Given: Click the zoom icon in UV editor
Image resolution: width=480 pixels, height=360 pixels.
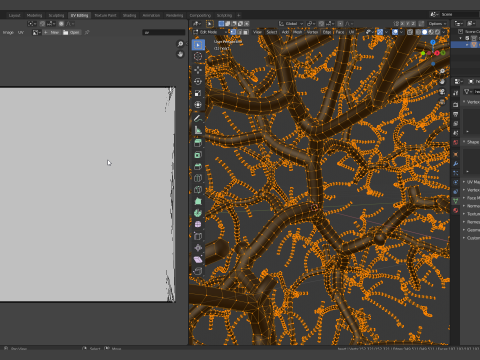Looking at the screenshot, I should click(x=180, y=44).
